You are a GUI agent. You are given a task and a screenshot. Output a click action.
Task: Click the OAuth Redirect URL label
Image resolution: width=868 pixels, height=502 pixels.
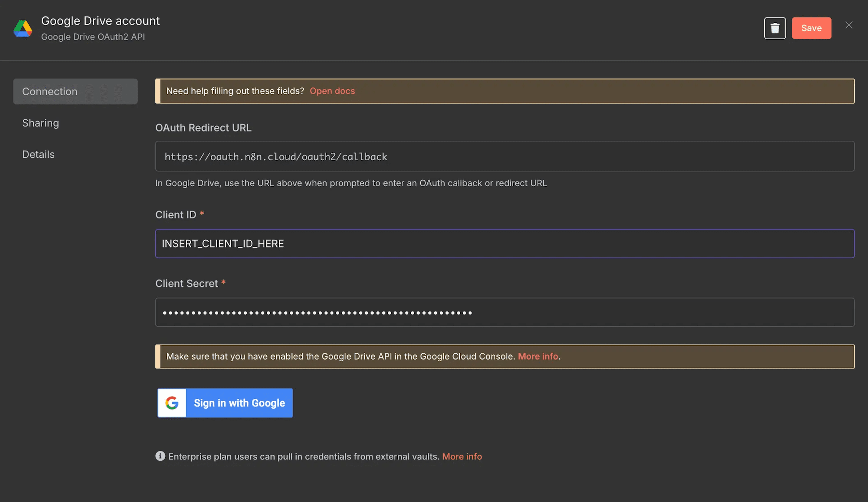tap(203, 128)
